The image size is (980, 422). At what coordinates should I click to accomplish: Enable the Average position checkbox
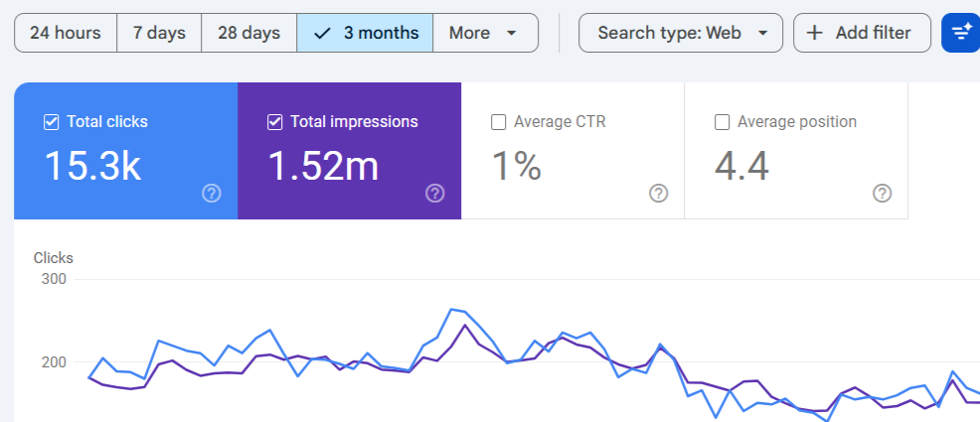pos(723,122)
